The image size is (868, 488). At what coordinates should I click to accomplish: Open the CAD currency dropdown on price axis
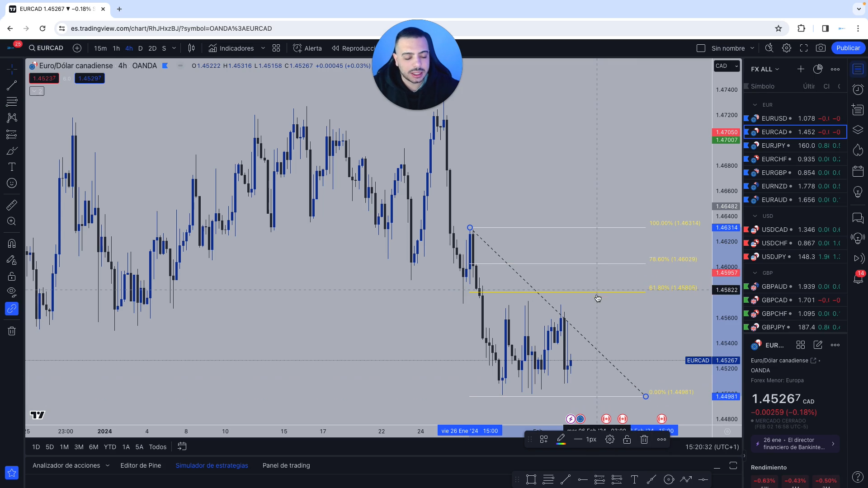coord(726,66)
